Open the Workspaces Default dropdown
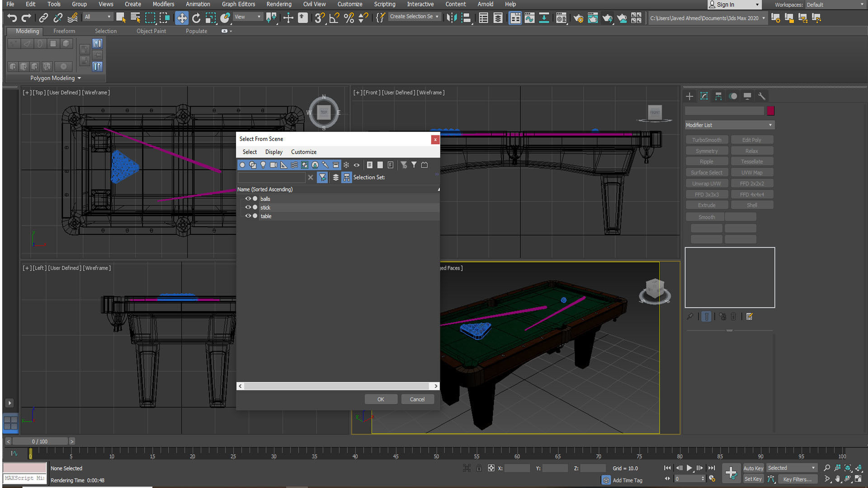Viewport: 868px width, 488px height. point(835,5)
